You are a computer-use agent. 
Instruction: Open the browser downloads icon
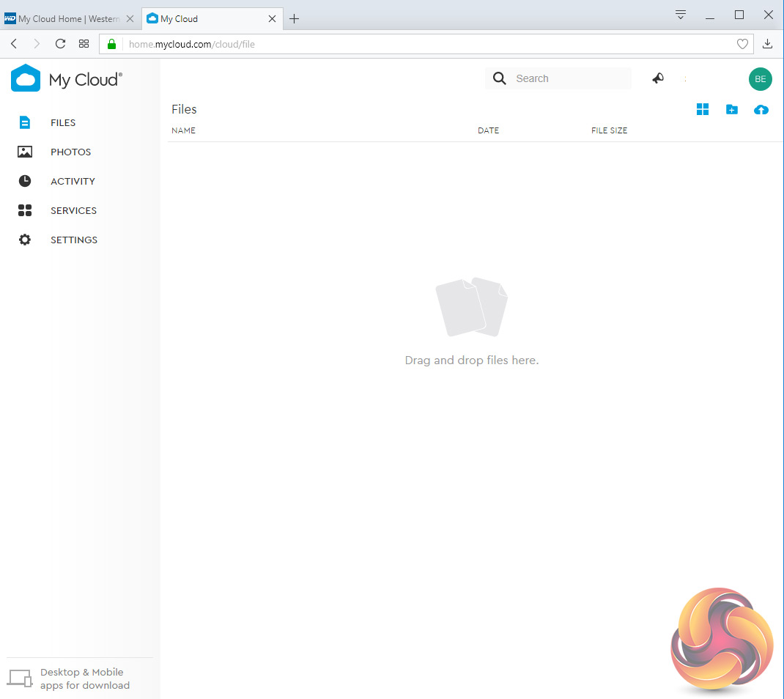point(767,44)
